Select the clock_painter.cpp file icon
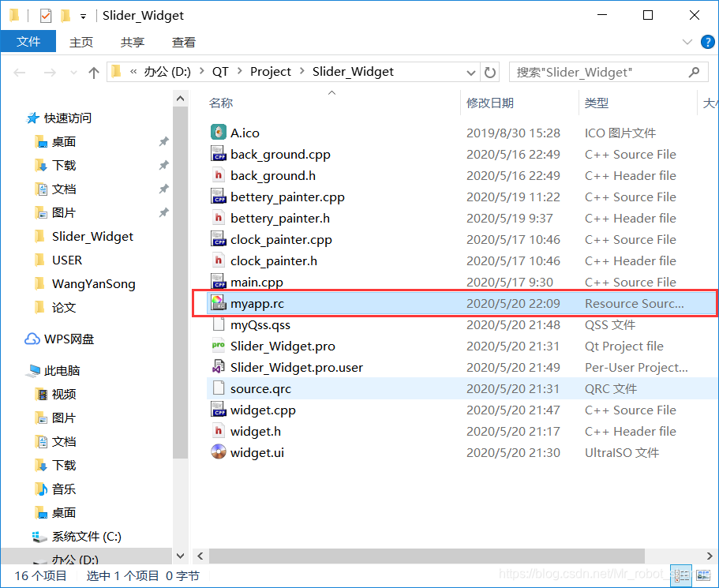The width and height of the screenshot is (719, 588). click(219, 239)
